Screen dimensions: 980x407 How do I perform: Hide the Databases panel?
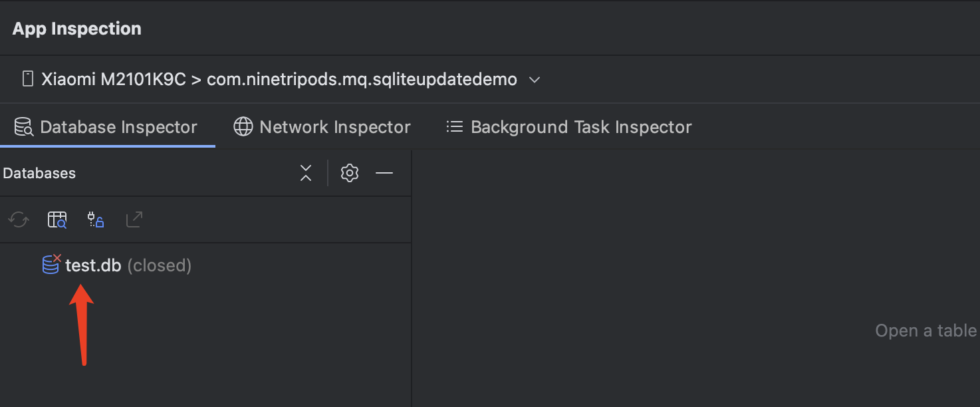[384, 173]
